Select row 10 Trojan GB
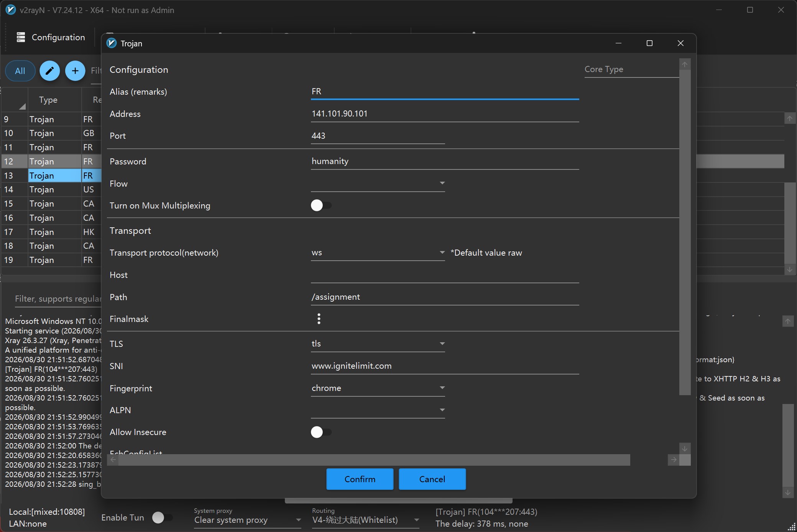797x532 pixels. pyautogui.click(x=52, y=133)
